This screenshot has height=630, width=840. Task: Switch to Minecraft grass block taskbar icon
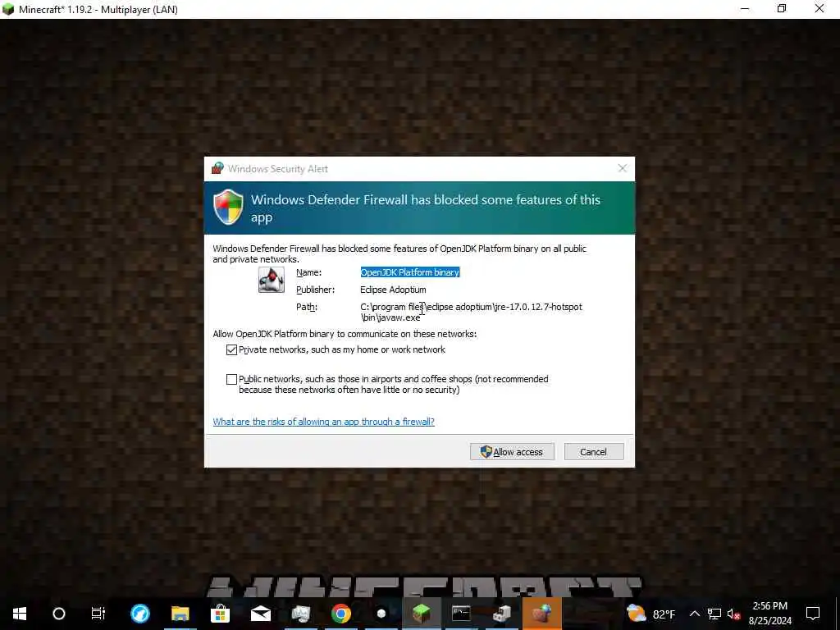point(421,614)
